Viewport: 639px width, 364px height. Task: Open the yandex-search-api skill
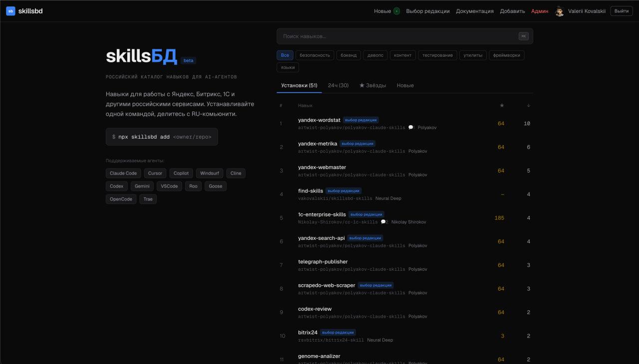tap(321, 238)
